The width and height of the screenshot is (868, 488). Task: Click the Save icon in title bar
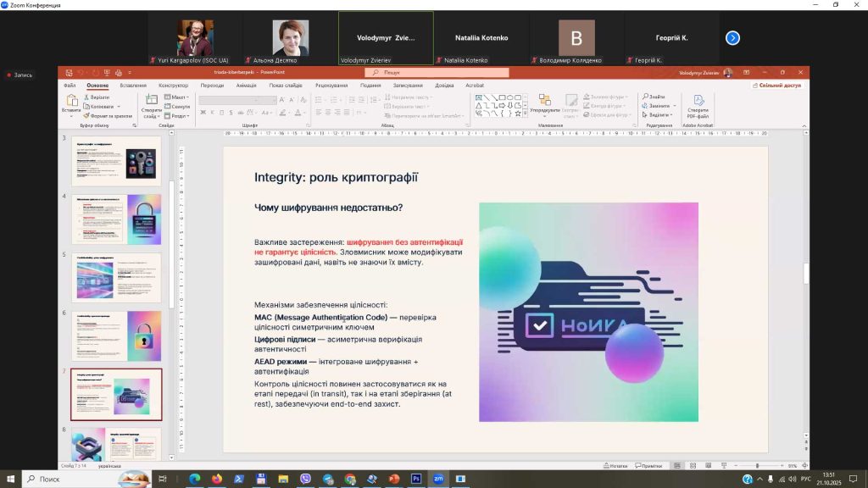click(70, 73)
